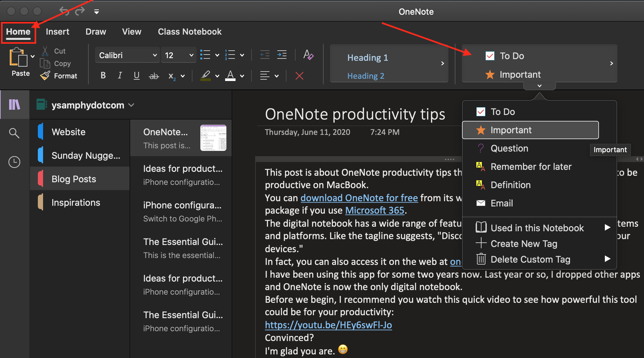Click the Copy icon

coord(45,63)
